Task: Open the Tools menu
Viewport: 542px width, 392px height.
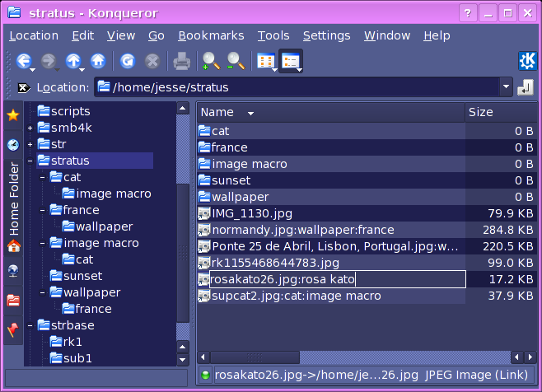Action: pos(273,35)
